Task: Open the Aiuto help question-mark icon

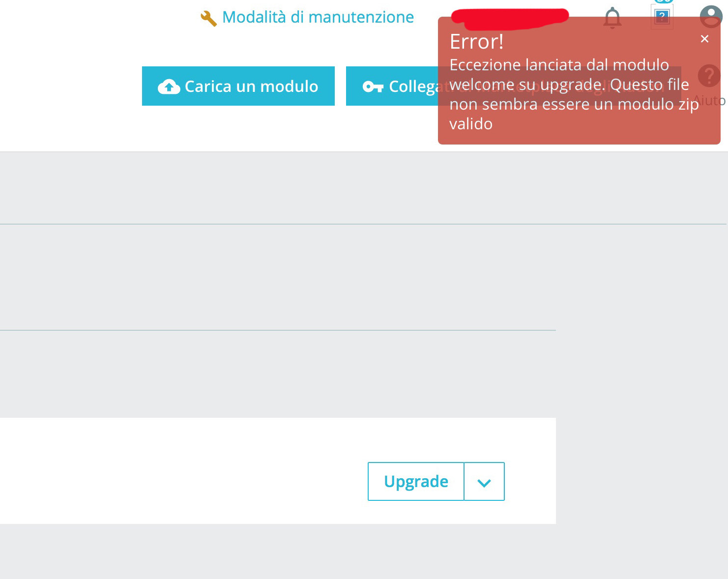Action: pos(709,76)
